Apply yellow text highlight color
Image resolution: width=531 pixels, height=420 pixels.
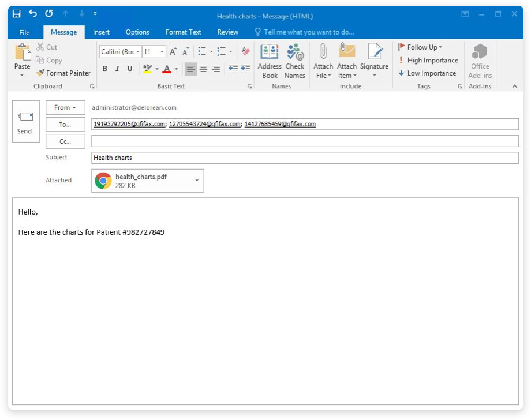point(147,69)
